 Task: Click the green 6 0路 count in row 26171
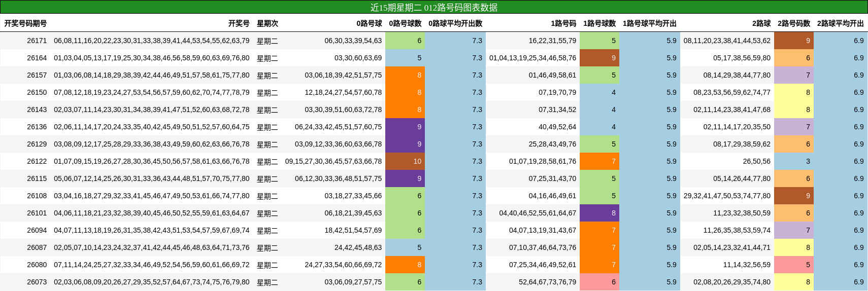coord(405,41)
